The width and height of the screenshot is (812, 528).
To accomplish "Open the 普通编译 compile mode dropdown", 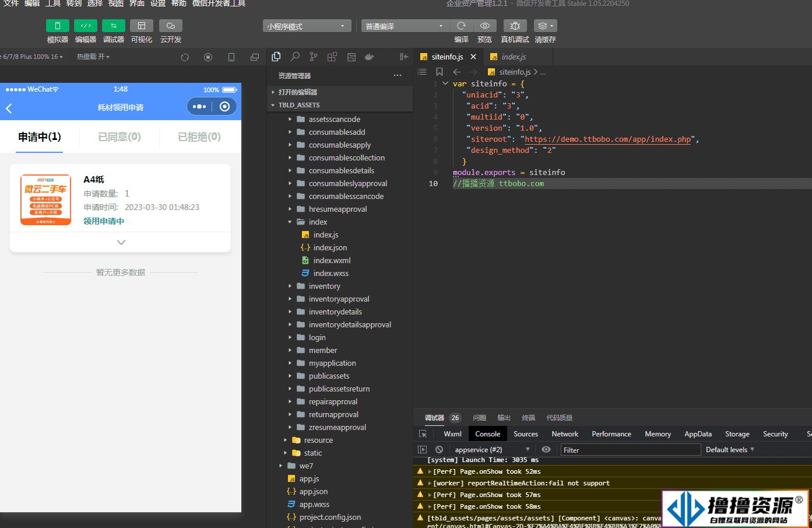I will coord(405,26).
